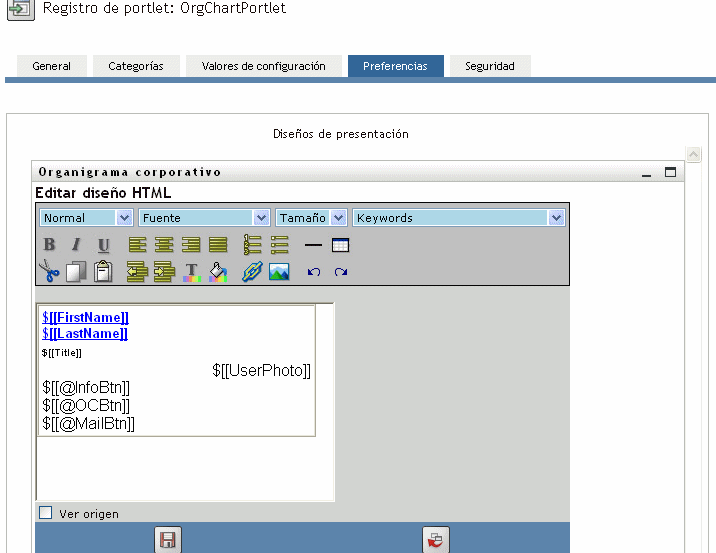
Task: Click the scroll up arrow at right
Action: click(x=694, y=154)
